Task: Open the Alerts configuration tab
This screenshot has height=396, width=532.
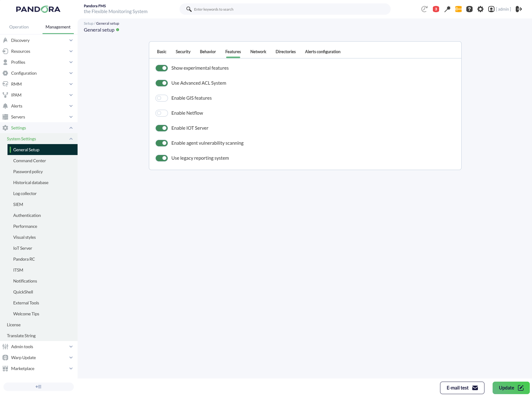Action: tap(323, 52)
